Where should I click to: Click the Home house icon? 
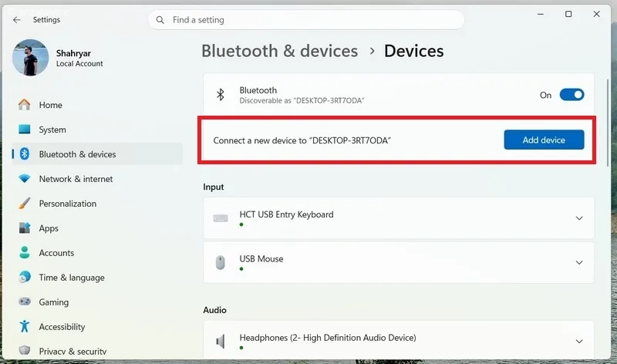click(25, 105)
